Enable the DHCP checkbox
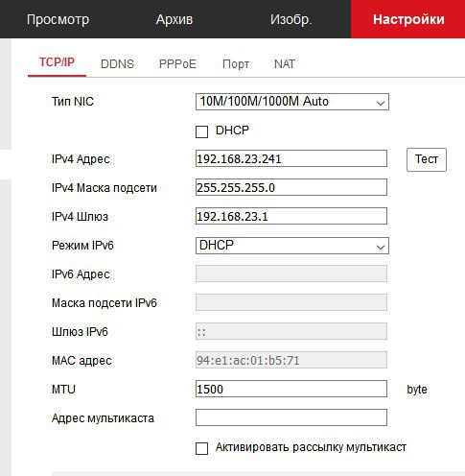 tap(201, 131)
